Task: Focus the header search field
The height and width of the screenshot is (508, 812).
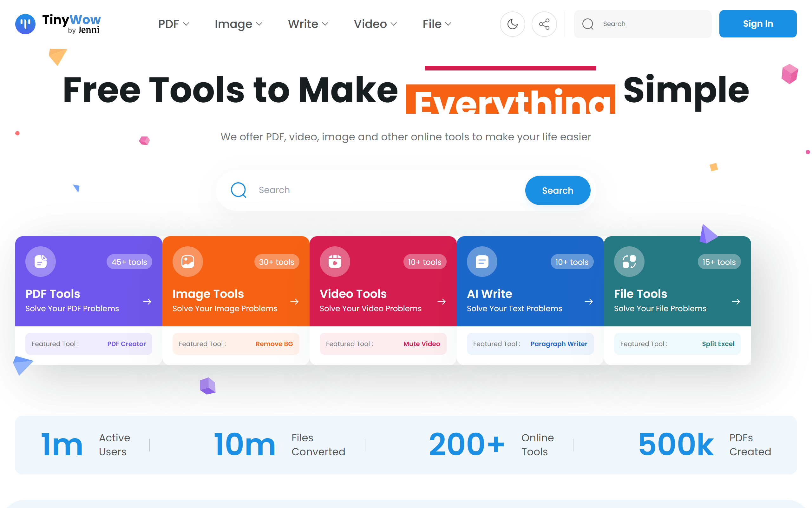Action: point(643,24)
